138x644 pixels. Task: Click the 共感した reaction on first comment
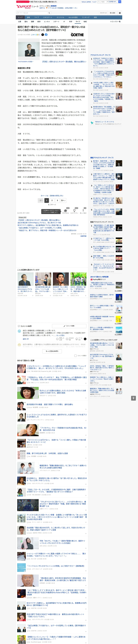(x=60, y=339)
